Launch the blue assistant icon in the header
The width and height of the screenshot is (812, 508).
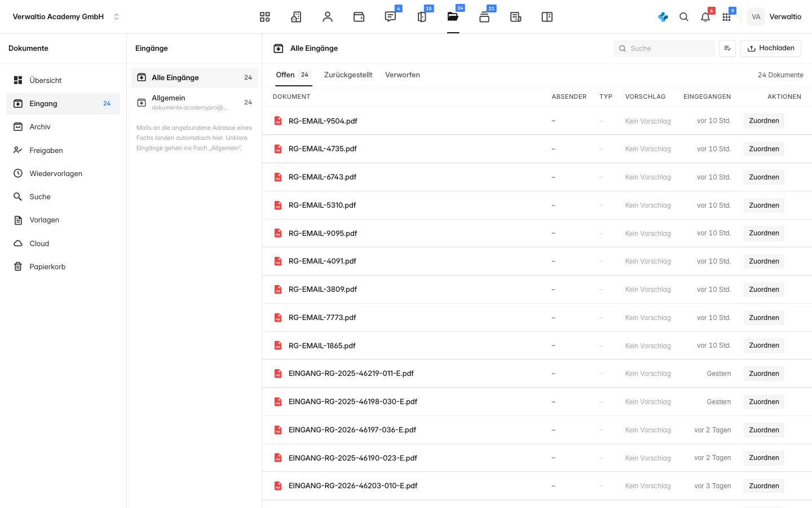coord(663,17)
